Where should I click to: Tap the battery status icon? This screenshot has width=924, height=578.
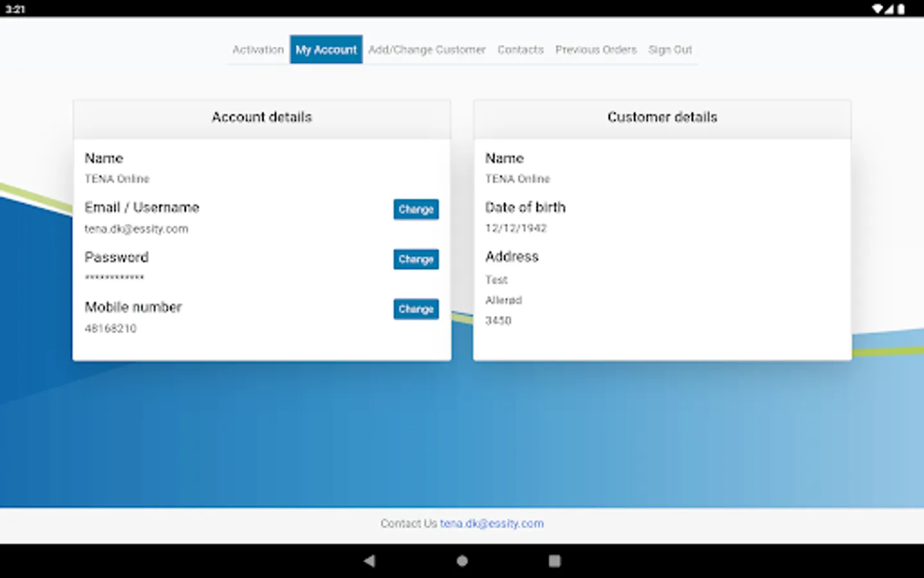[x=901, y=9]
